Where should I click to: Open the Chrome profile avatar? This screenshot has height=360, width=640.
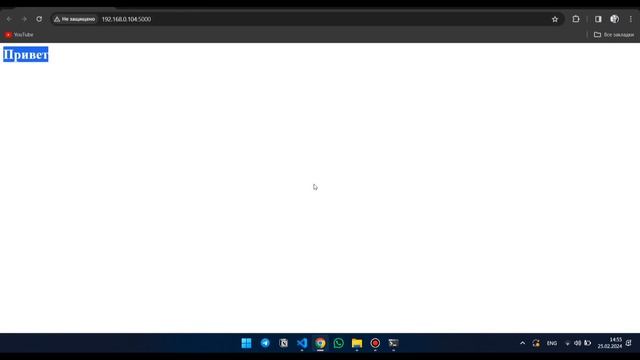pyautogui.click(x=614, y=19)
